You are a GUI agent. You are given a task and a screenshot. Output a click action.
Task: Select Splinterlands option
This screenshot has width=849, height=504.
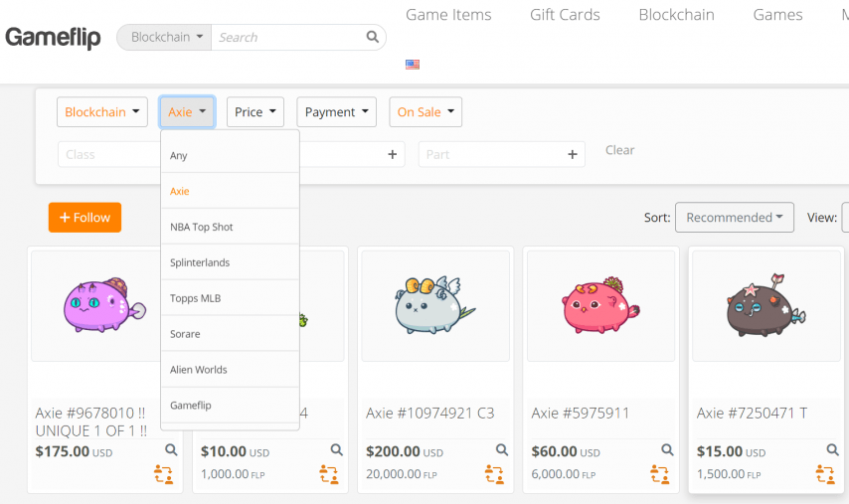click(x=230, y=262)
